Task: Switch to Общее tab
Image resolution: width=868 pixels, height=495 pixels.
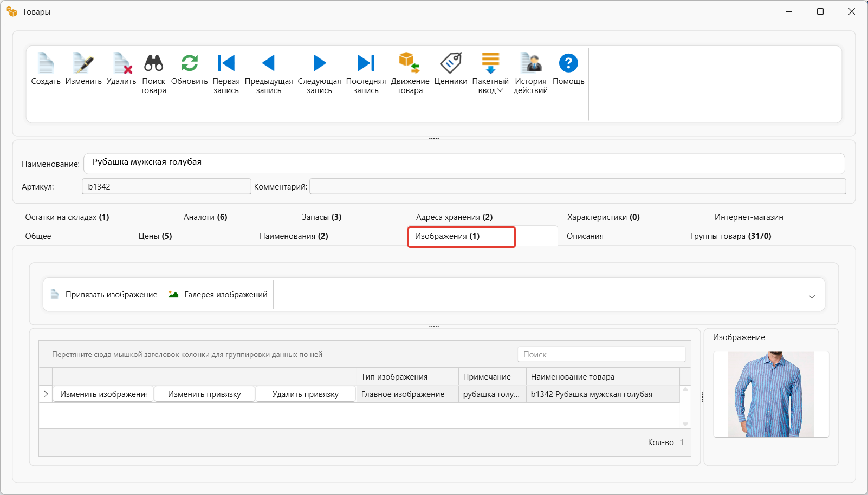Action: pos(38,236)
